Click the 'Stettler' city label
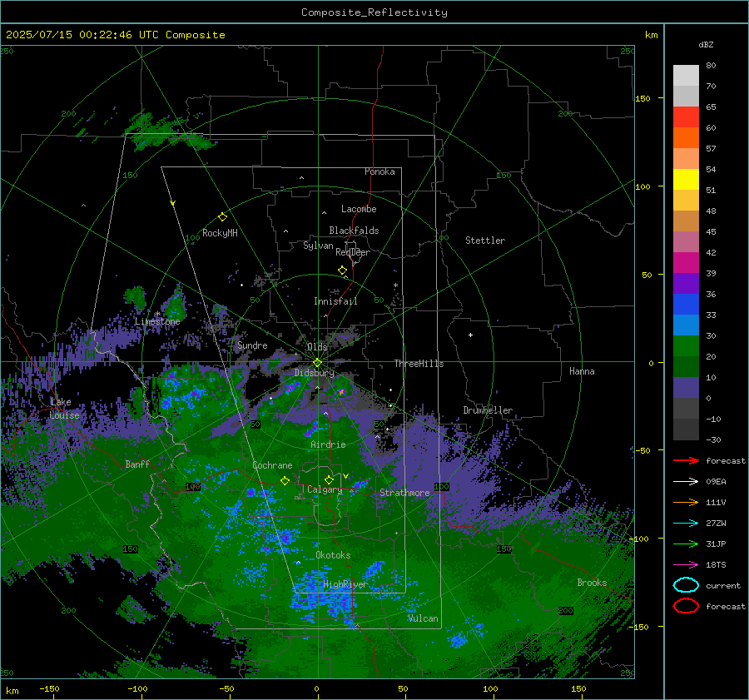The height and width of the screenshot is (700, 749). coord(485,241)
